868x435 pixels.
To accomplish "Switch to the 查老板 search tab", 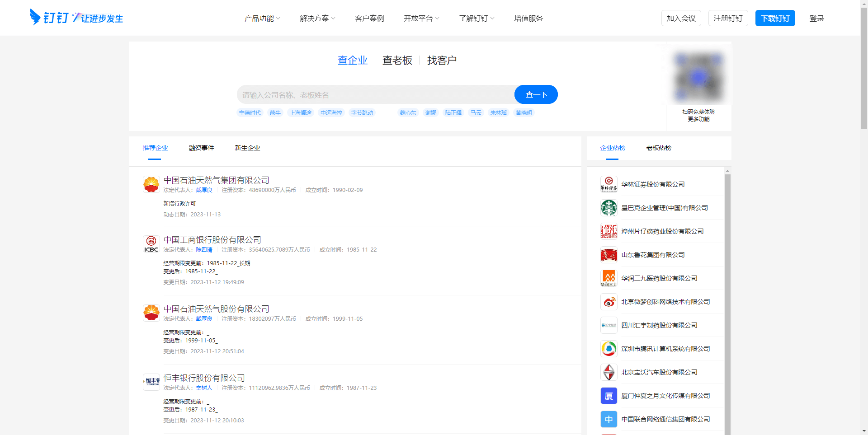I will (396, 60).
